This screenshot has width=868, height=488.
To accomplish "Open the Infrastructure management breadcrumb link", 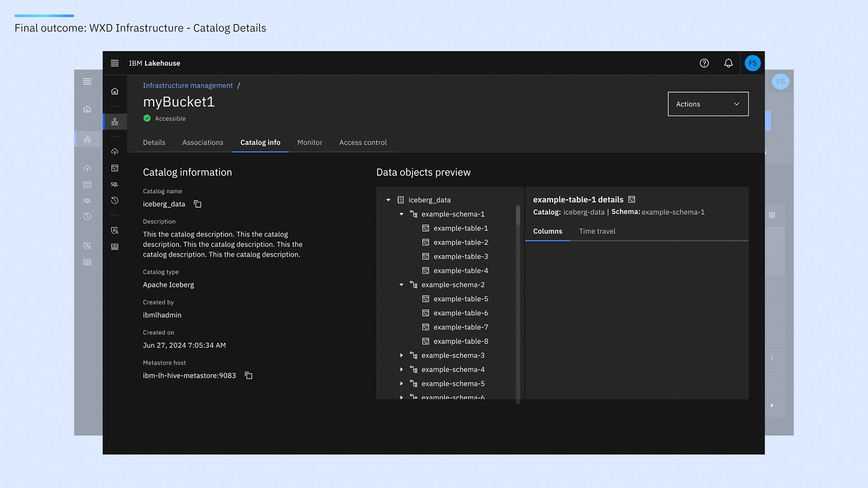I will [188, 85].
